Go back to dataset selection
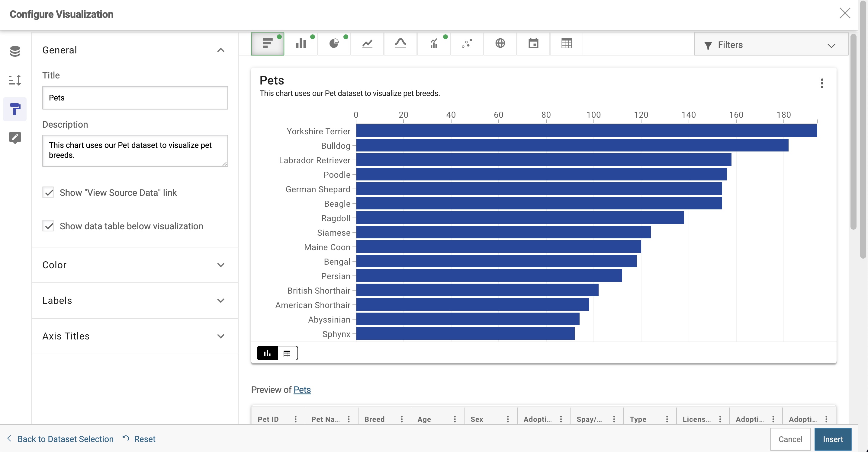This screenshot has height=452, width=868. (x=60, y=439)
